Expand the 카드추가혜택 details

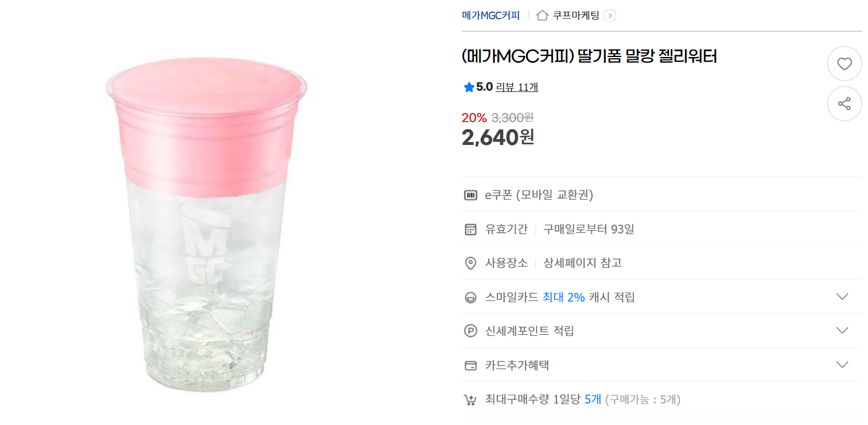pyautogui.click(x=842, y=364)
